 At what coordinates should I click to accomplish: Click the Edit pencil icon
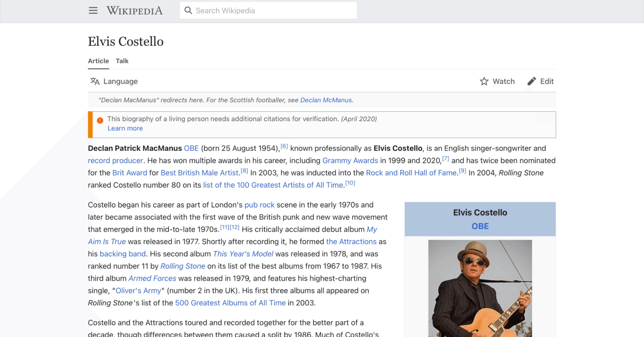coord(532,81)
